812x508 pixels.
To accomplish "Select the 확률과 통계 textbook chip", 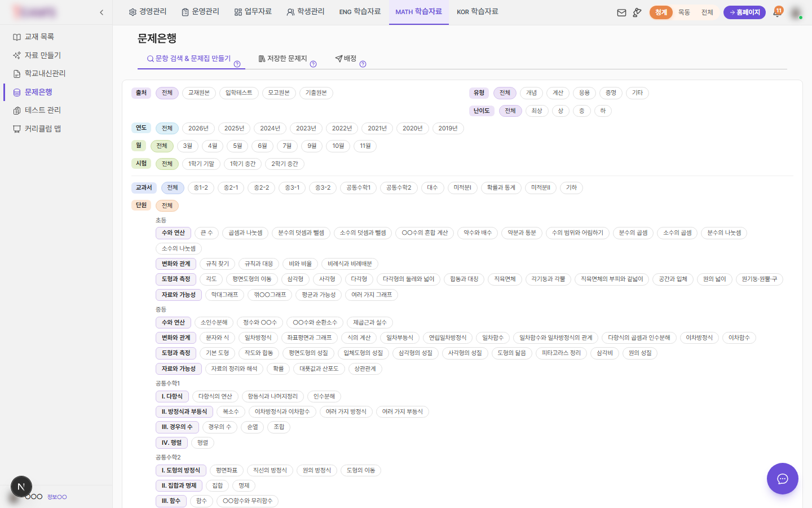I will point(501,188).
